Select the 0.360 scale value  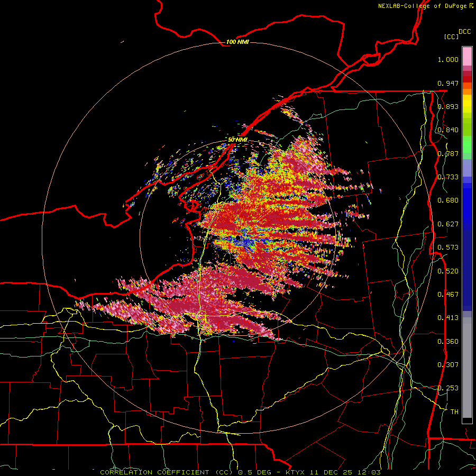point(448,342)
